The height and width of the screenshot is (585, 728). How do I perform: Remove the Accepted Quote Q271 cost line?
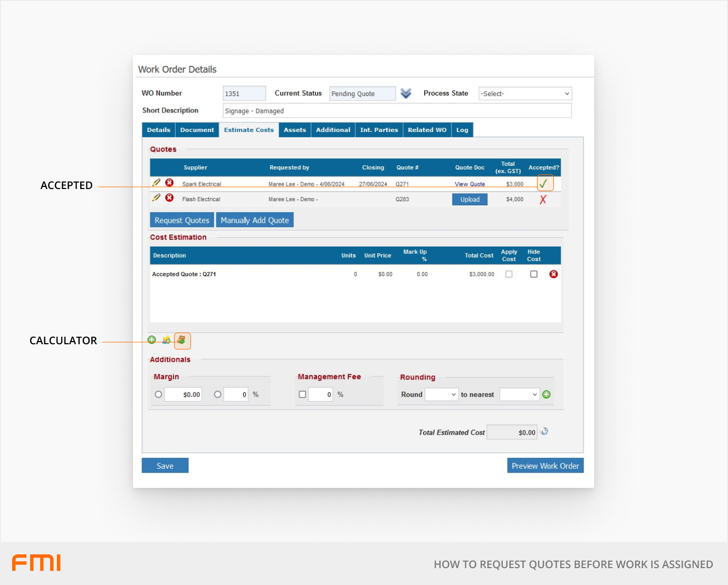point(553,274)
